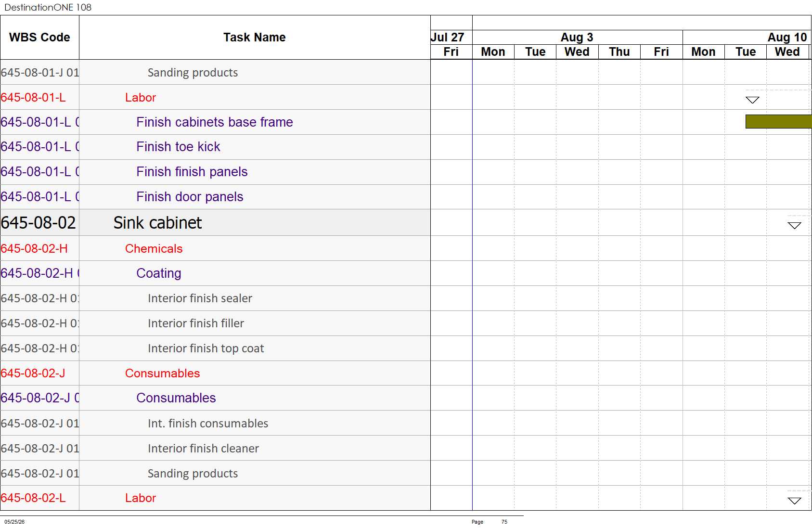Click the Sink cabinet summary triangle marker
The height and width of the screenshot is (528, 812).
click(794, 226)
